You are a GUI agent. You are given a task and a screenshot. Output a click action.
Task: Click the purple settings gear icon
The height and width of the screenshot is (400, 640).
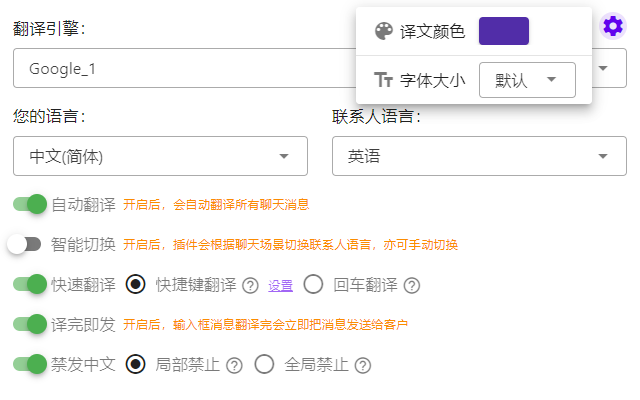coord(613,26)
